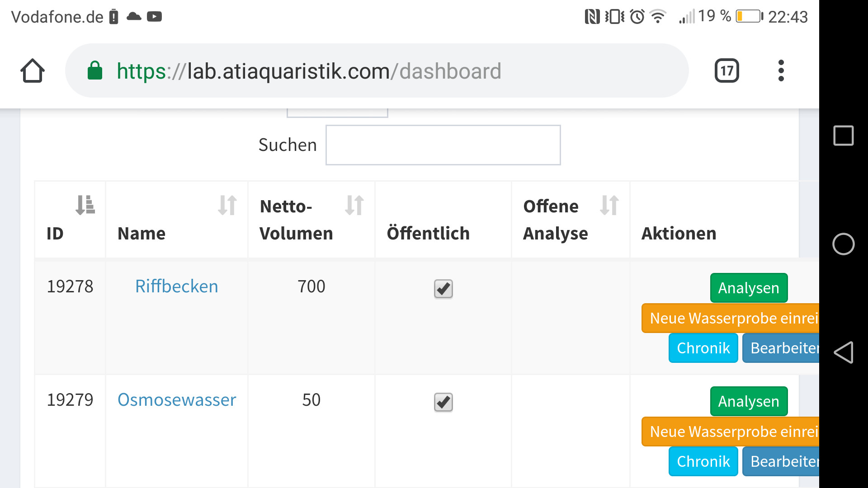Sort by Offene Analyse column arrows
The height and width of the screenshot is (488, 868).
[x=609, y=205]
